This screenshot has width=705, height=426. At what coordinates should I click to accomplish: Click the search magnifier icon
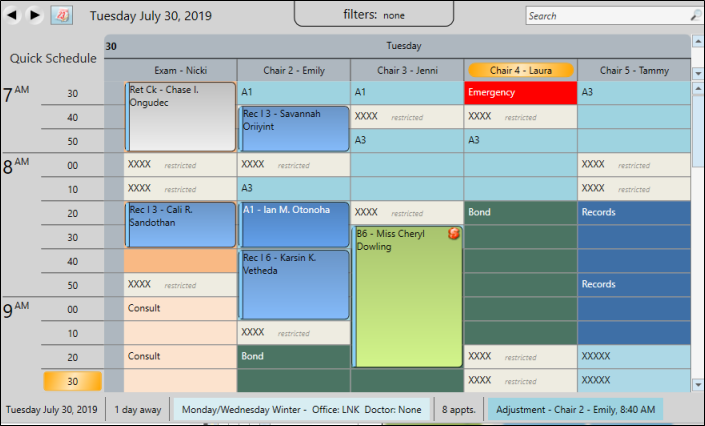(x=695, y=16)
